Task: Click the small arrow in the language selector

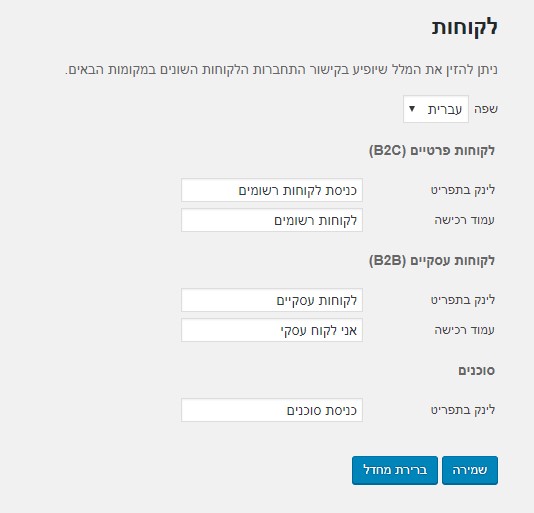Action: click(412, 109)
